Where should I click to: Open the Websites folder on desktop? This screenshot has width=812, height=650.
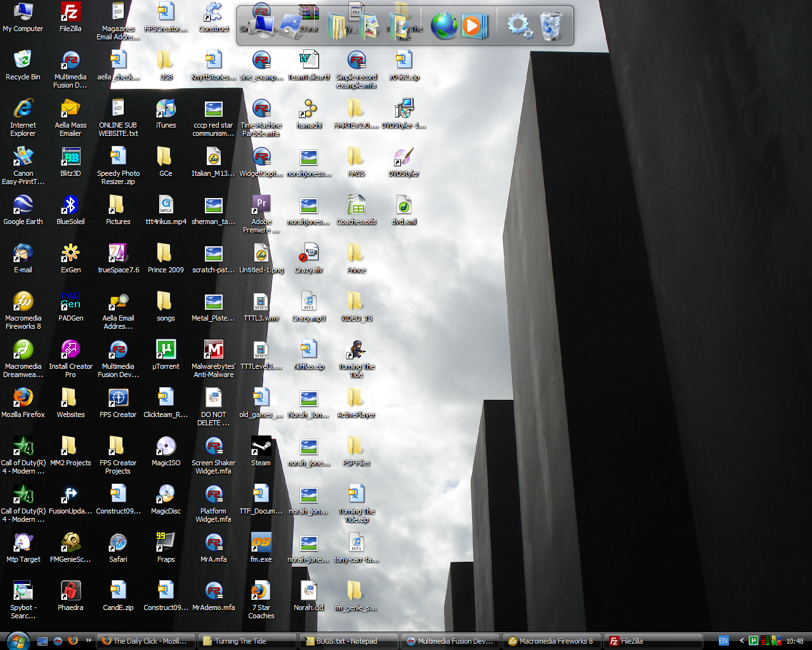point(70,403)
